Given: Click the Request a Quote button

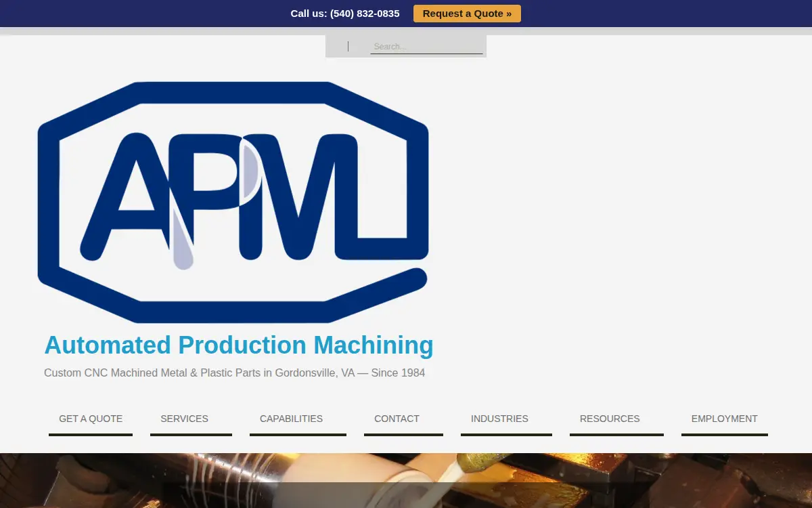Looking at the screenshot, I should (x=467, y=14).
